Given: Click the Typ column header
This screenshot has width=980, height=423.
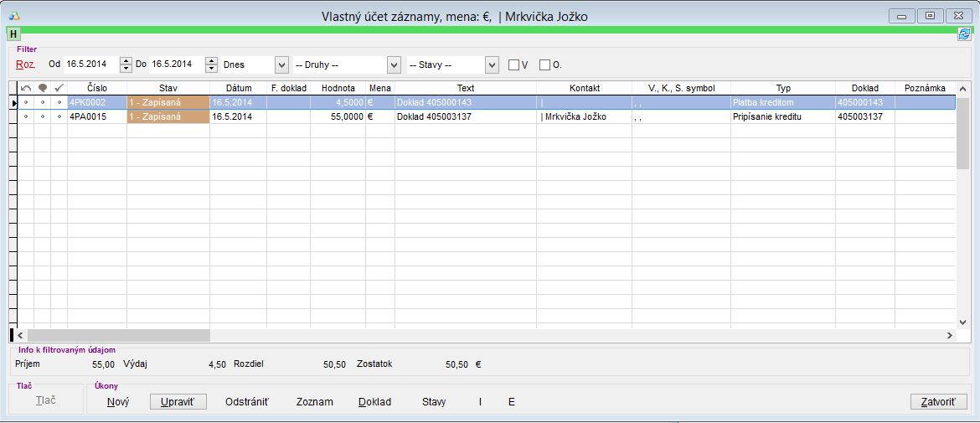Looking at the screenshot, I should point(782,87).
